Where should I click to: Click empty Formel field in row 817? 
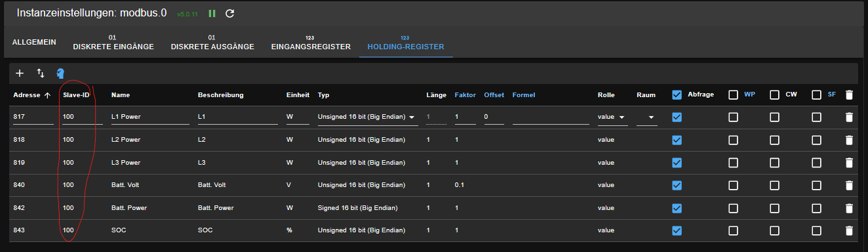click(551, 117)
